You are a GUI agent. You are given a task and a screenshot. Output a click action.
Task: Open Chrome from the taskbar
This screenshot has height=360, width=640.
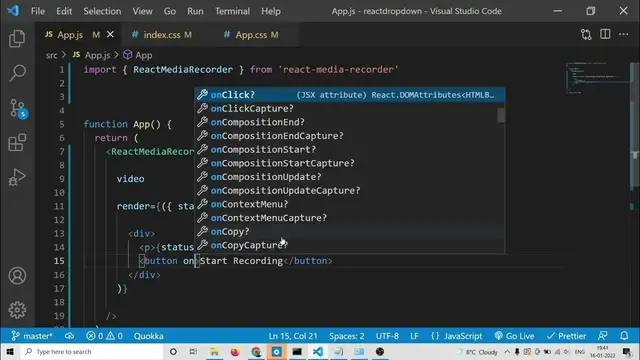pyautogui.click(x=256, y=351)
